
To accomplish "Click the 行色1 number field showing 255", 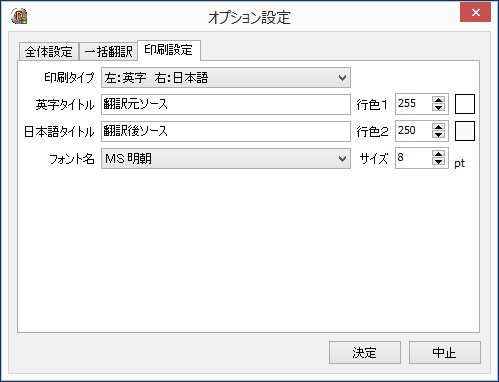I will point(413,104).
